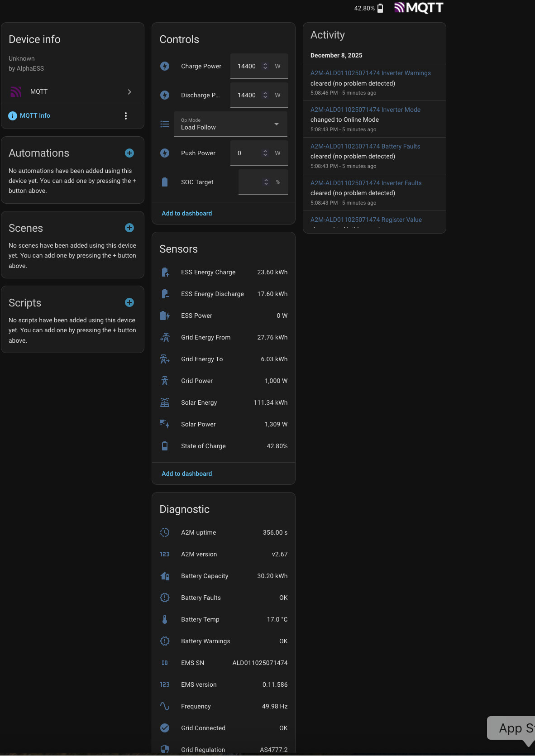Open the MQTT device three-dot menu

click(126, 116)
